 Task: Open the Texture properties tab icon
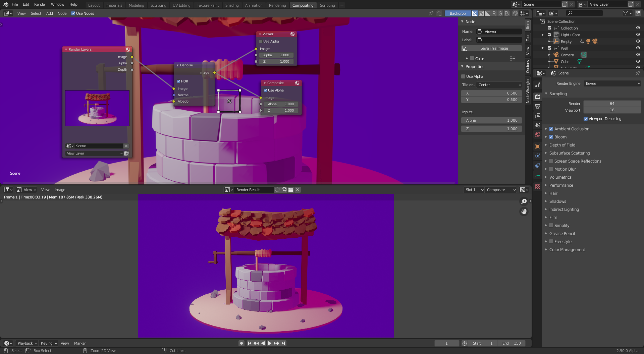(538, 187)
